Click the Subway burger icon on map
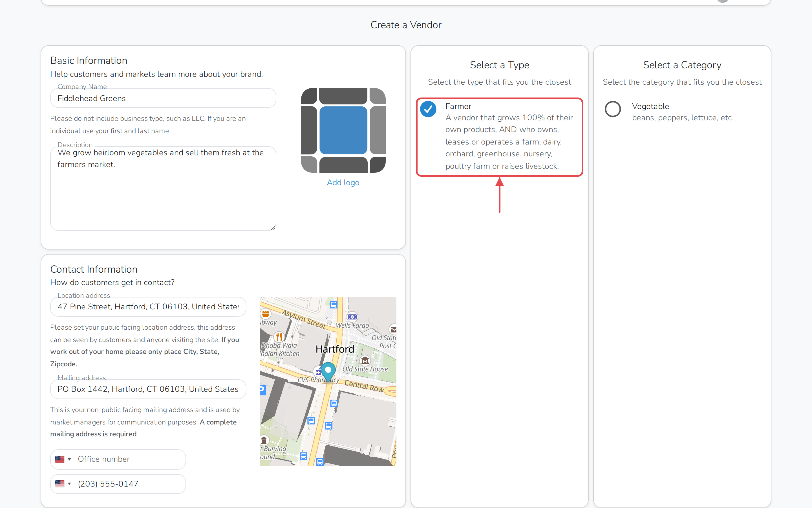 pos(265,314)
